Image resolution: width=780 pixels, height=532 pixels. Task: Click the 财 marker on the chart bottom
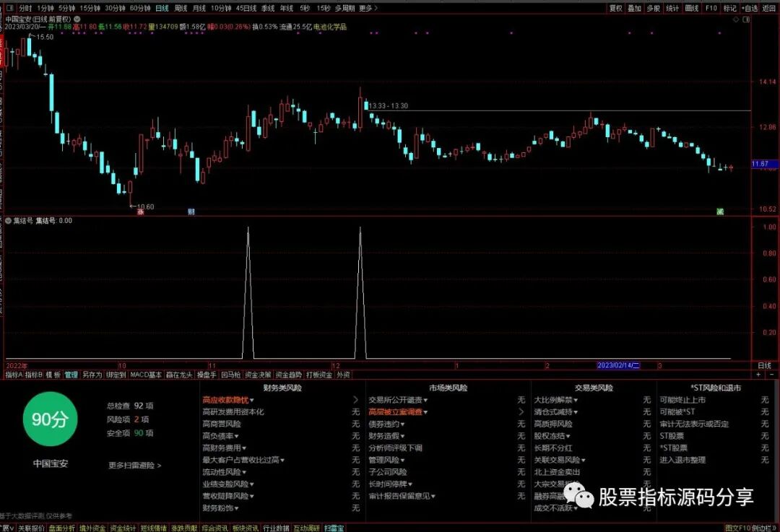coord(191,212)
